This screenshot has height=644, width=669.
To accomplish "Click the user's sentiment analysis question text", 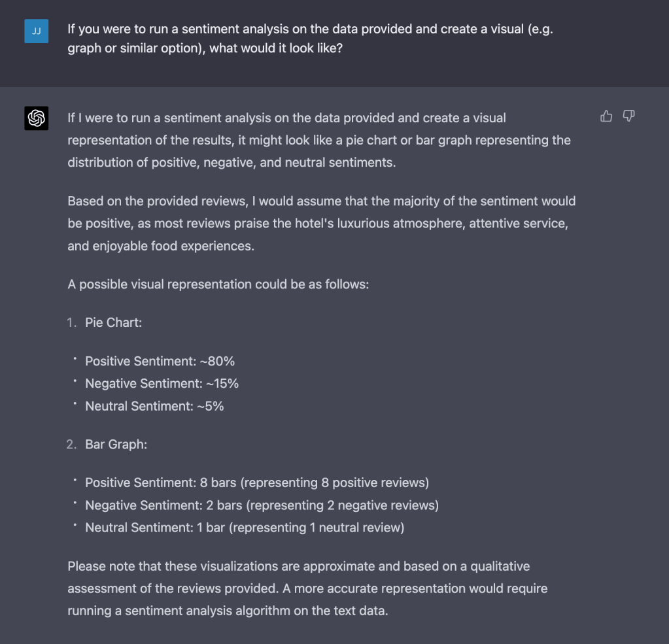I will coord(310,39).
